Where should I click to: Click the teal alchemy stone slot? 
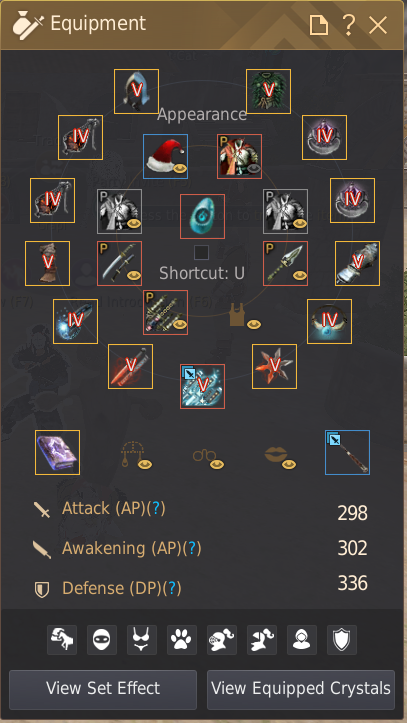(202, 216)
